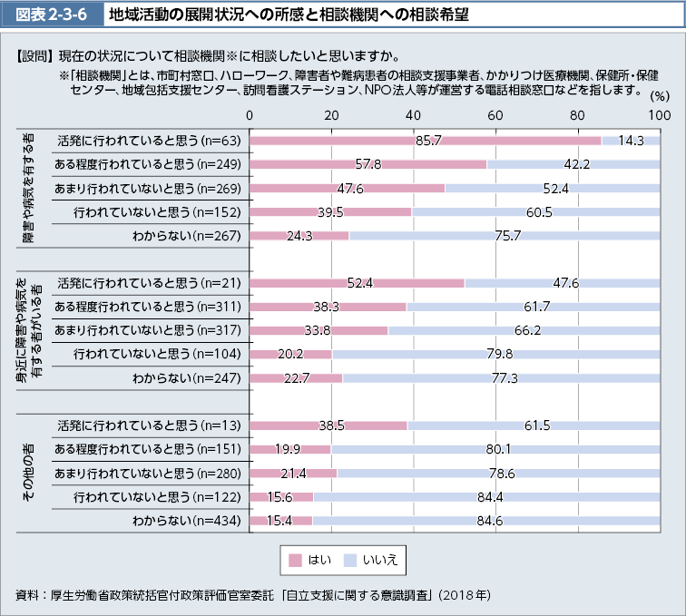
Task: Click the vertical group label 障害や病気を有する者
Action: click(29, 188)
